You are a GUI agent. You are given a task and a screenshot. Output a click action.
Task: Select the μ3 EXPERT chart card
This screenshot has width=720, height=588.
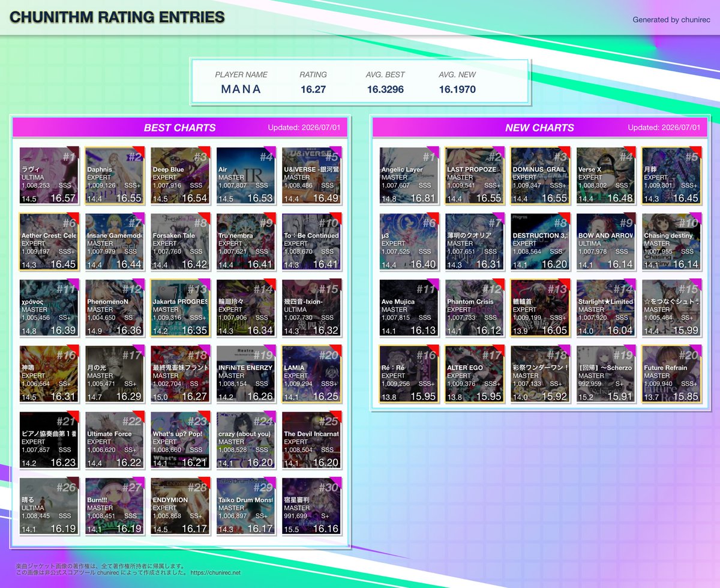(409, 241)
